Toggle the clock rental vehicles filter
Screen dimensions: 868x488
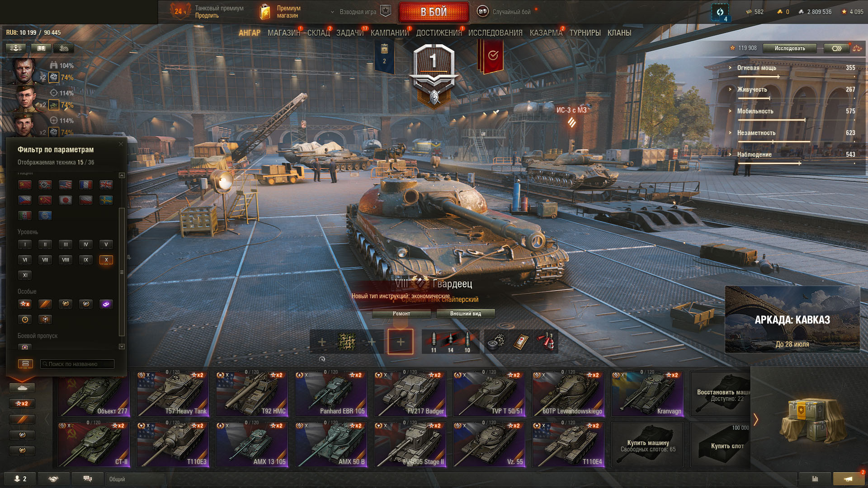(x=25, y=319)
